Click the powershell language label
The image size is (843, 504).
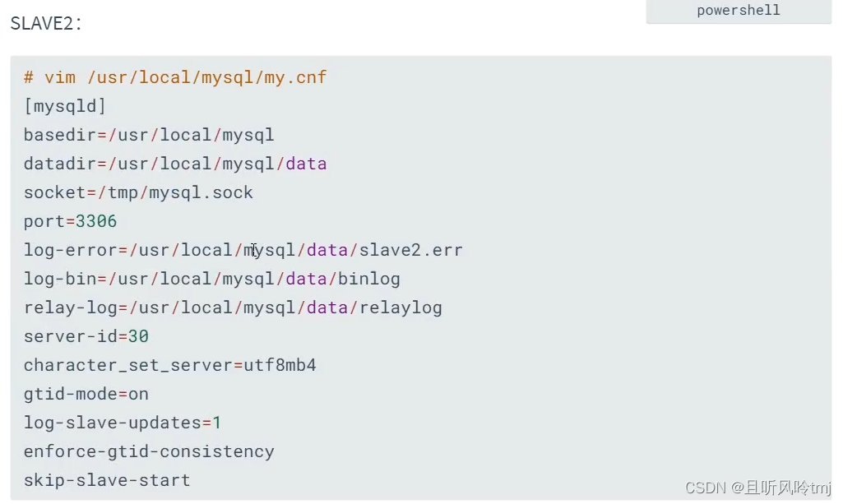(x=738, y=11)
